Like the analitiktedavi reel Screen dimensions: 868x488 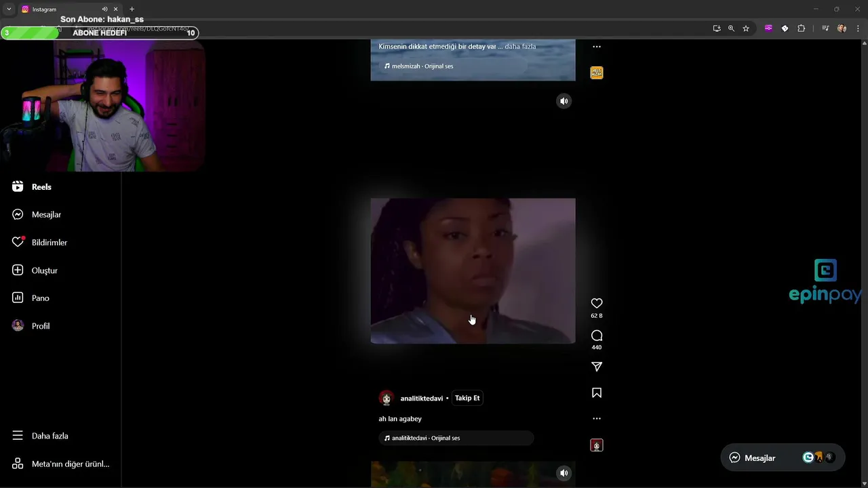pyautogui.click(x=597, y=303)
